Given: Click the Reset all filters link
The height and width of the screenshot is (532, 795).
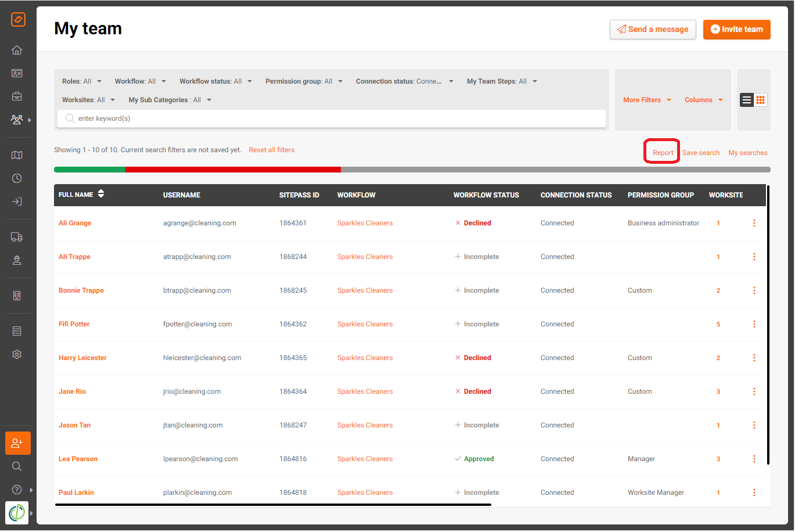Looking at the screenshot, I should (x=272, y=150).
